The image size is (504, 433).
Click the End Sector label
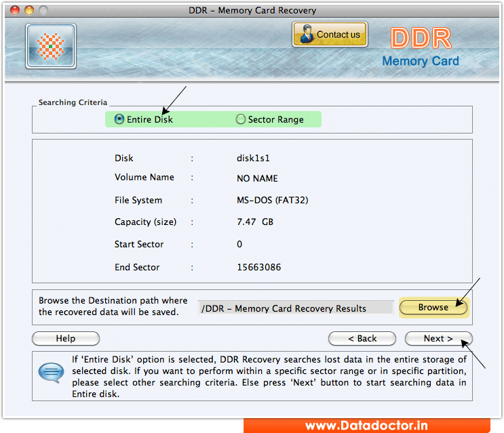[x=137, y=267]
